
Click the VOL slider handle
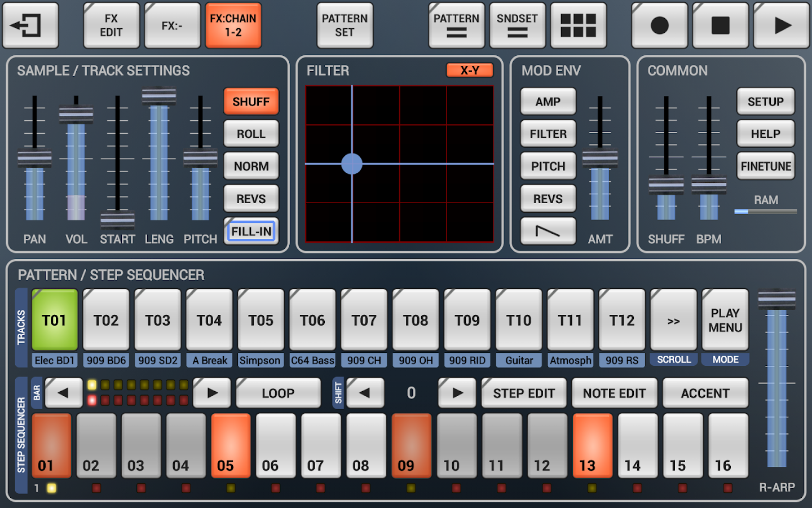(76, 115)
